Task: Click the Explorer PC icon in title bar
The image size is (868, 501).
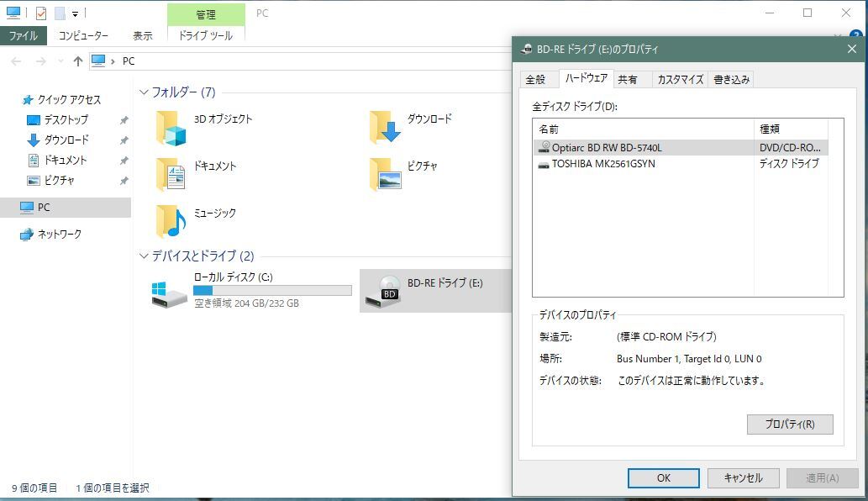Action: point(13,12)
